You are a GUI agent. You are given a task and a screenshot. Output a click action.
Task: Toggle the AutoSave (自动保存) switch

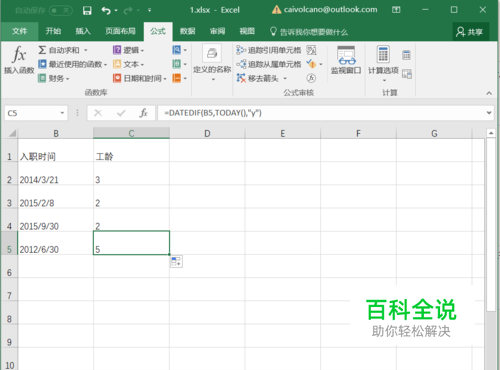click(x=61, y=11)
